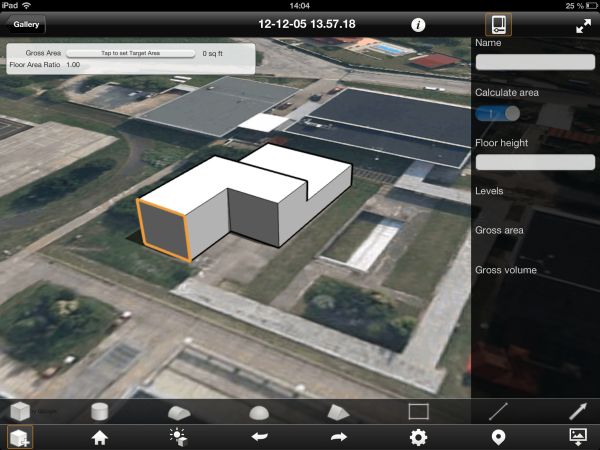
Task: Select the cylinder shape tool
Action: (99, 411)
